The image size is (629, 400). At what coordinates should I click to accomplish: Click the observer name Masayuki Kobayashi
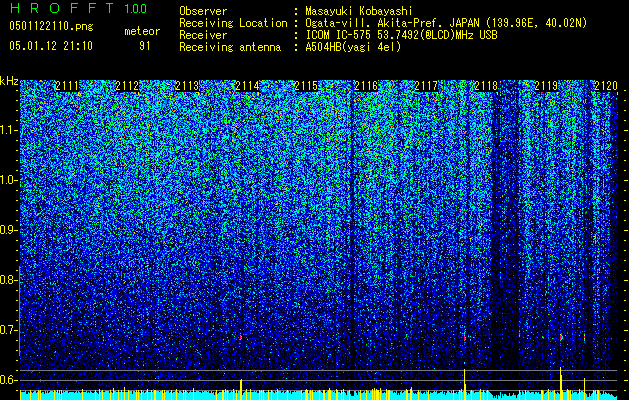(x=359, y=11)
